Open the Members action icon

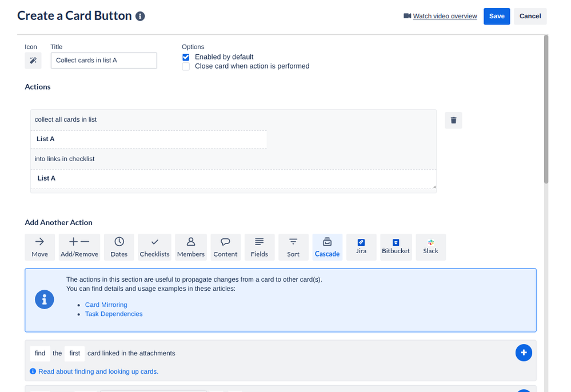coord(190,246)
